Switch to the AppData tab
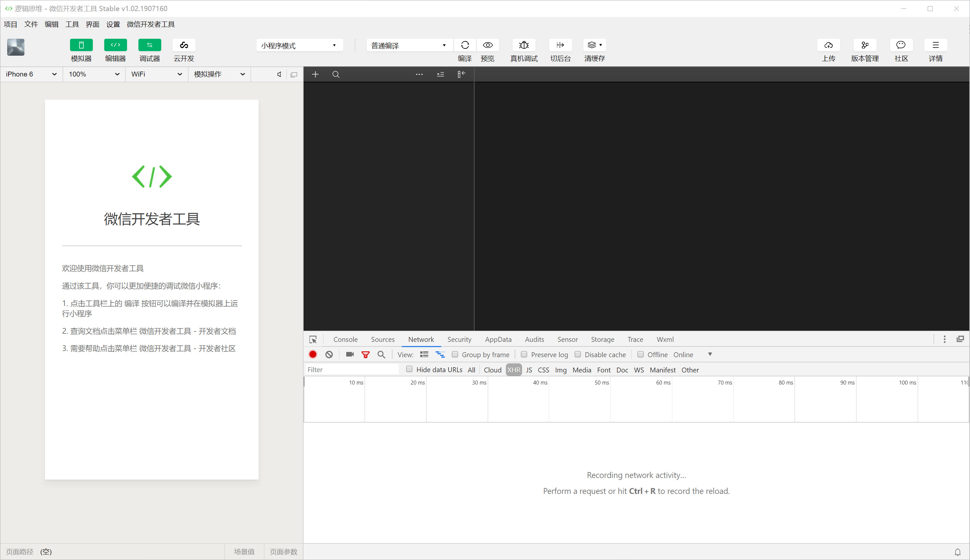The image size is (970, 560). coord(498,339)
